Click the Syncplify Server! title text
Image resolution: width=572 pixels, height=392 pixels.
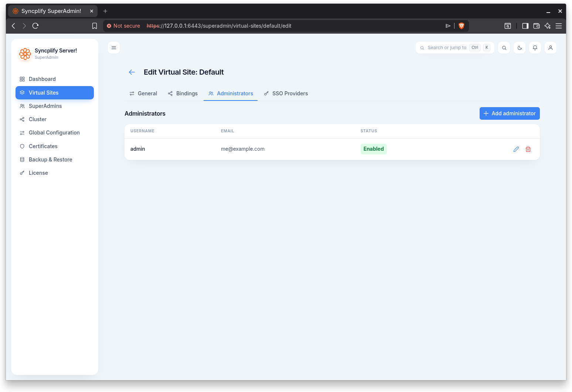click(56, 51)
